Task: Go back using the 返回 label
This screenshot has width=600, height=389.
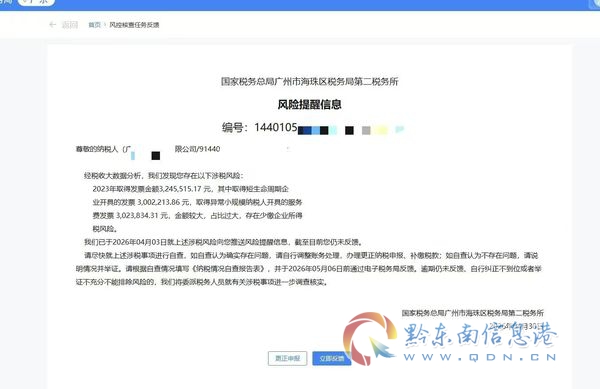Action: pyautogui.click(x=70, y=25)
